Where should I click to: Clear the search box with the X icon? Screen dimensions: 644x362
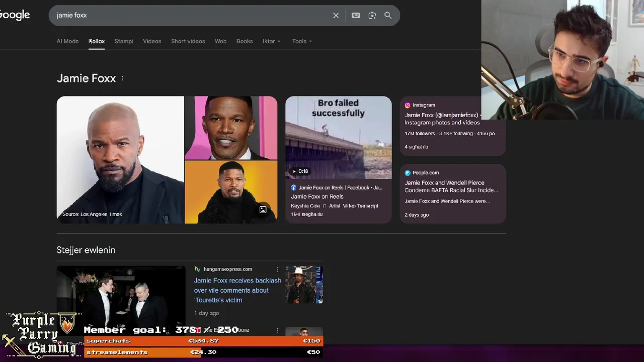pyautogui.click(x=336, y=16)
